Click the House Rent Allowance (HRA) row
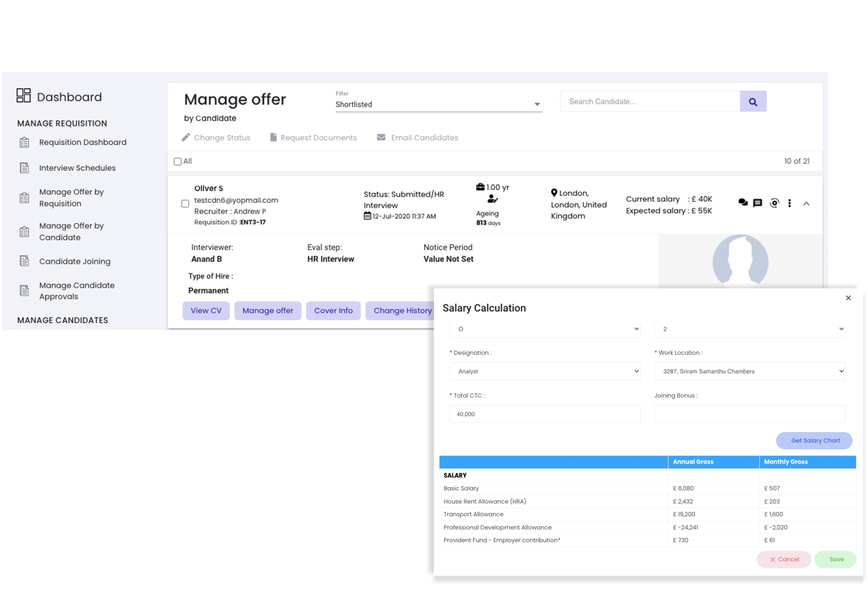This screenshot has height=613, width=868. [648, 501]
